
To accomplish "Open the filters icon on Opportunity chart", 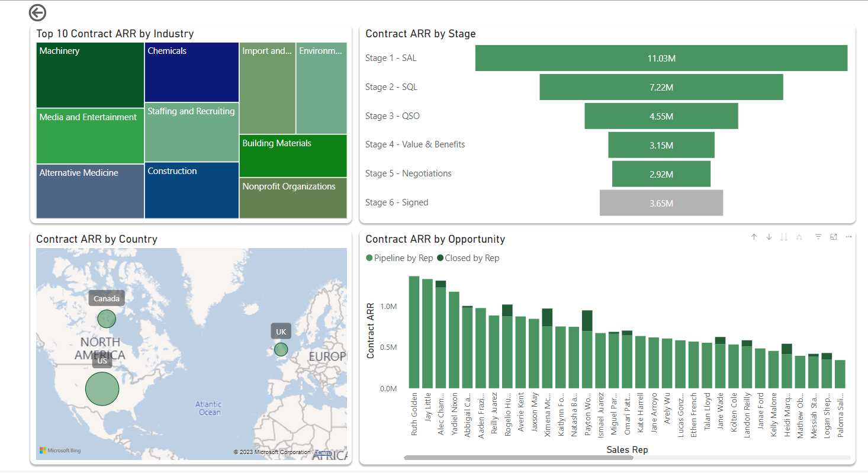I will [x=818, y=237].
